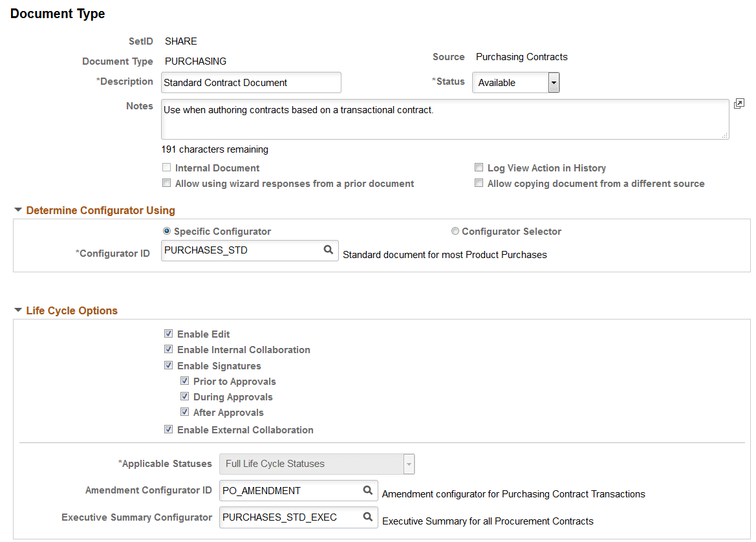Check the Internal Document checkbox
756x542 pixels.
(166, 167)
